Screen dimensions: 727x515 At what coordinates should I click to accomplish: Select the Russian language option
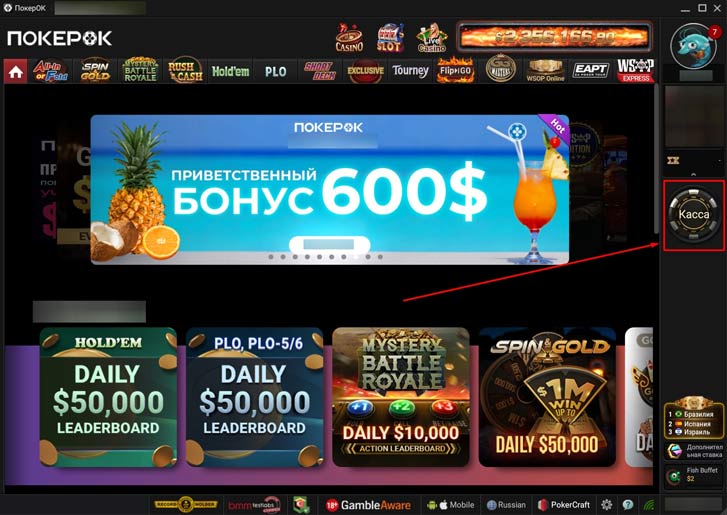pyautogui.click(x=506, y=505)
